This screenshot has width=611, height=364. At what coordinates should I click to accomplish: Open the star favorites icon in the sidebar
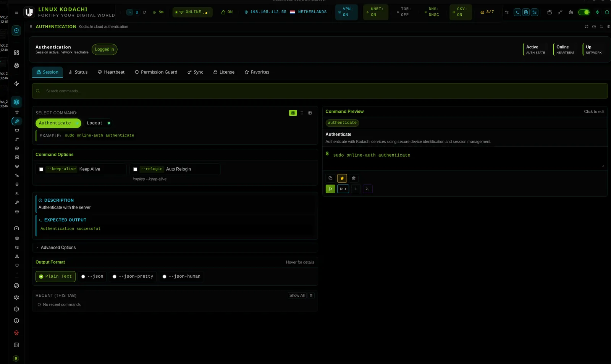click(17, 112)
